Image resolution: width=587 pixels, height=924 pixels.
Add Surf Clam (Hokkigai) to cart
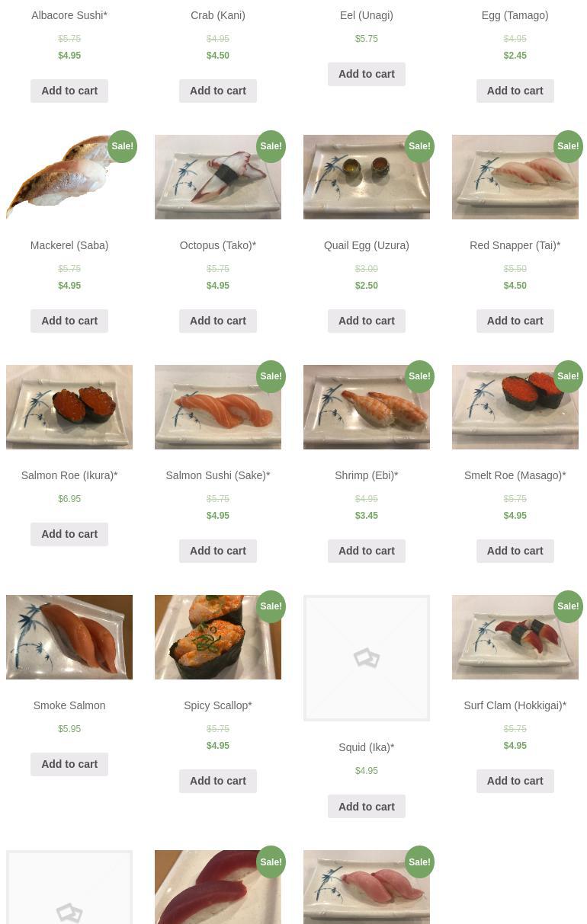[515, 781]
